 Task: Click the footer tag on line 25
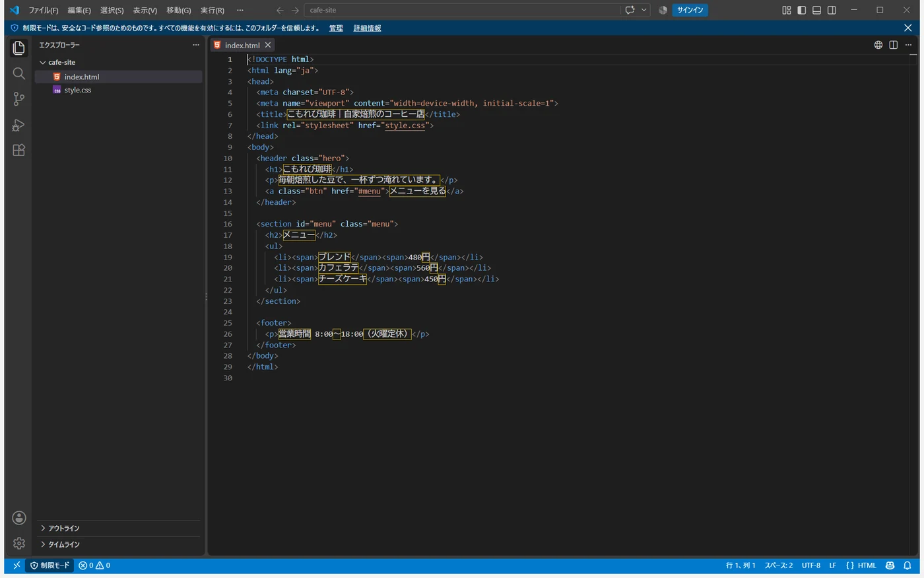point(274,323)
